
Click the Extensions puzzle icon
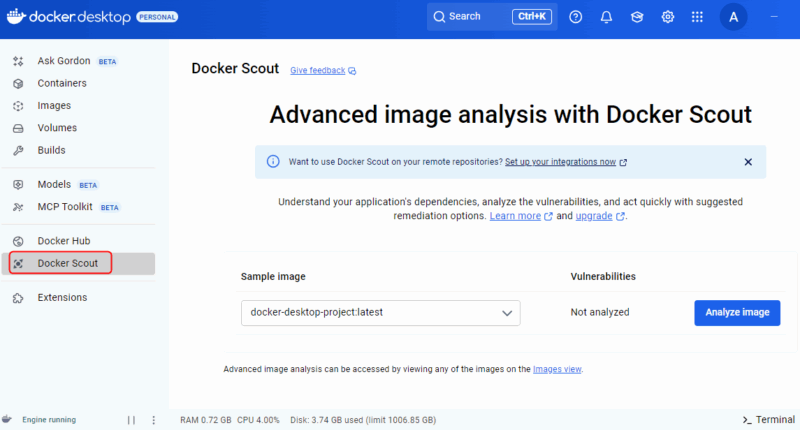click(18, 298)
